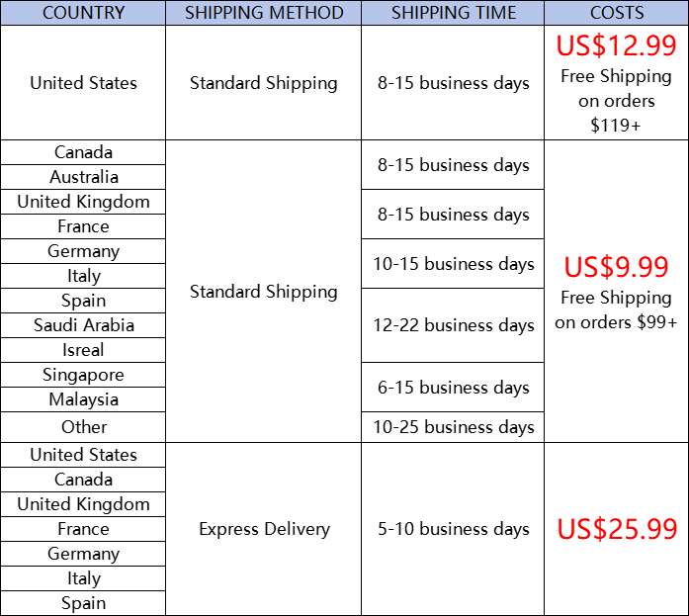Click the Australia country cell
The image size is (689, 616).
pyautogui.click(x=83, y=177)
